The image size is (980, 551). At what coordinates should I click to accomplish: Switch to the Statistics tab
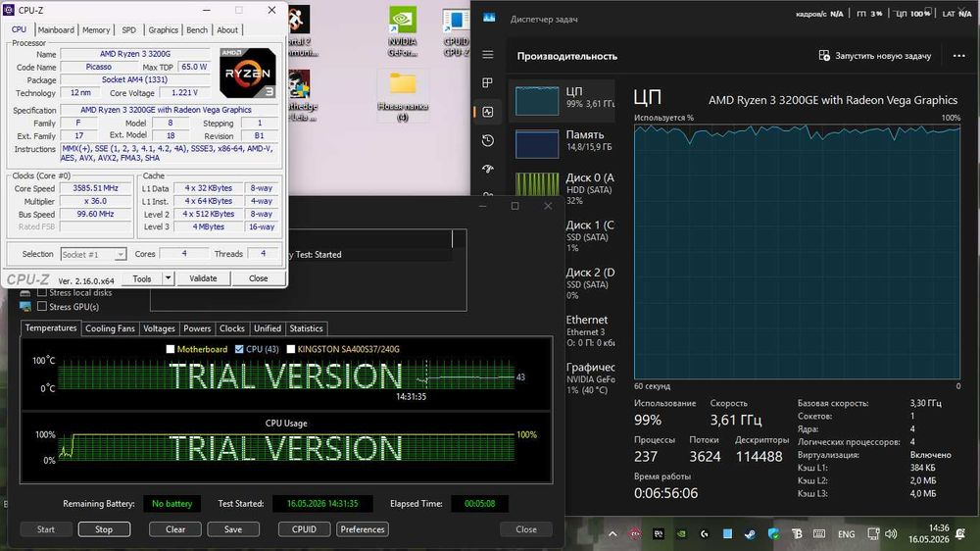306,328
